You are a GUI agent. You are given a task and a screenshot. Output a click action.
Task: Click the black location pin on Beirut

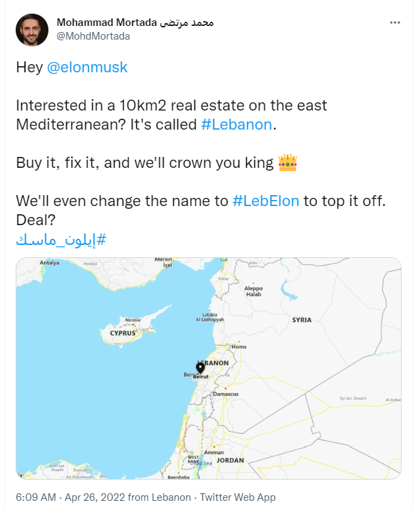click(200, 369)
